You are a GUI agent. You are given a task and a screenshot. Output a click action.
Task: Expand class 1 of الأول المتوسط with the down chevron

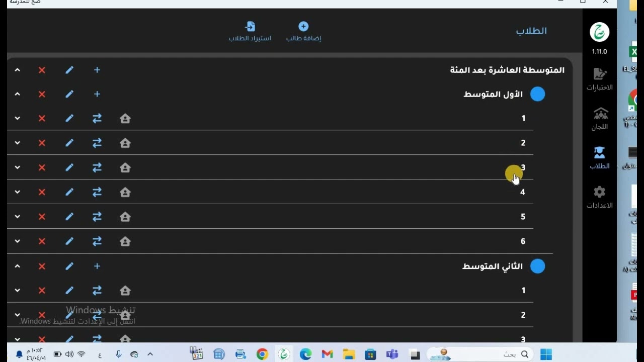coord(17,118)
